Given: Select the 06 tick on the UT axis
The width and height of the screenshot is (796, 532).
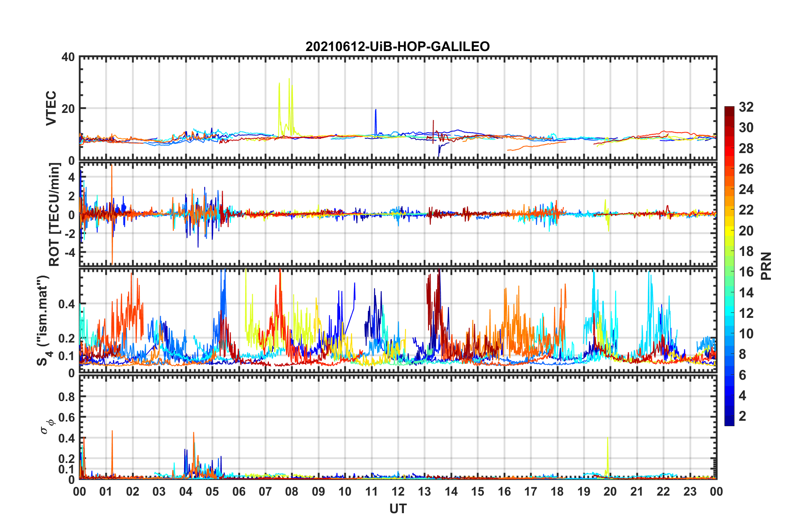Looking at the screenshot, I should pos(239,491).
